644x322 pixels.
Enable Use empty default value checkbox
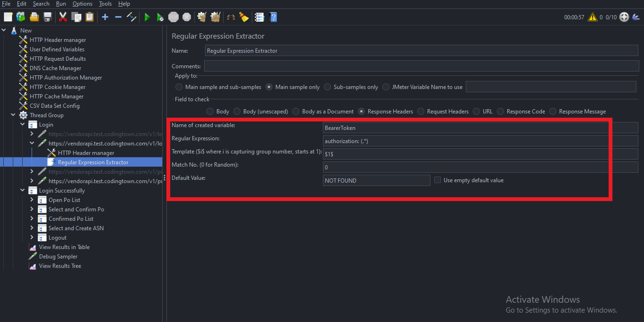(438, 180)
